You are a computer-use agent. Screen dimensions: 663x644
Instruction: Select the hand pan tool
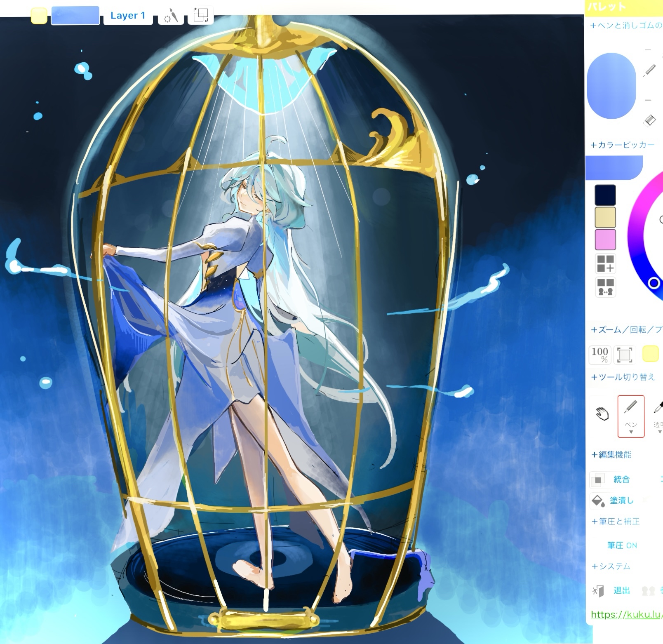pyautogui.click(x=602, y=414)
